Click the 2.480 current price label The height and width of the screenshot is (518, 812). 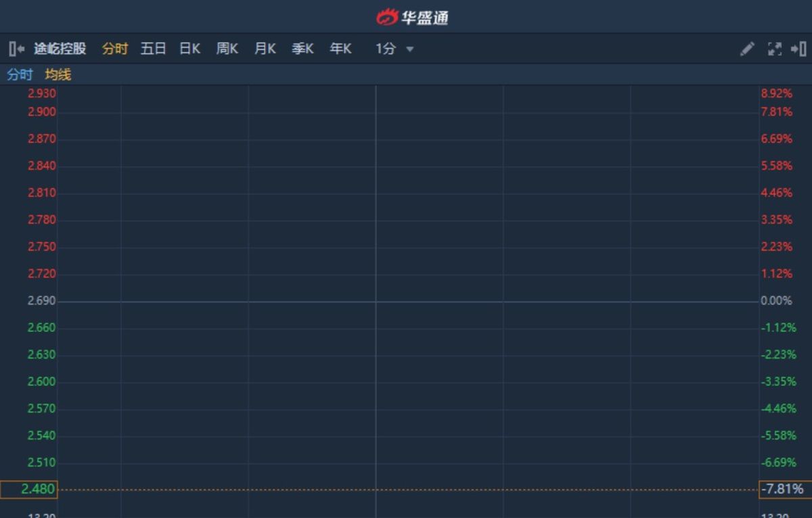[29, 489]
